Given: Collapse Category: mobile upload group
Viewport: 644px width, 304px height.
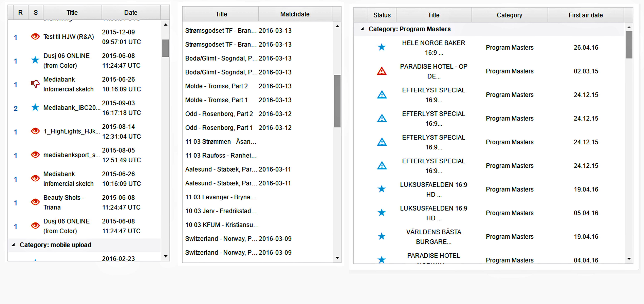Looking at the screenshot, I should point(13,245).
